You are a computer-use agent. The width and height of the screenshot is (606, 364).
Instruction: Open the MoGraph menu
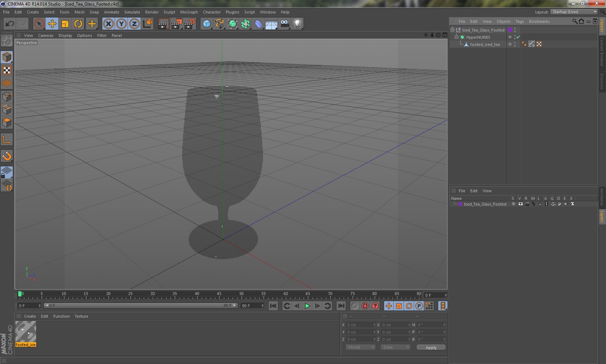(189, 12)
